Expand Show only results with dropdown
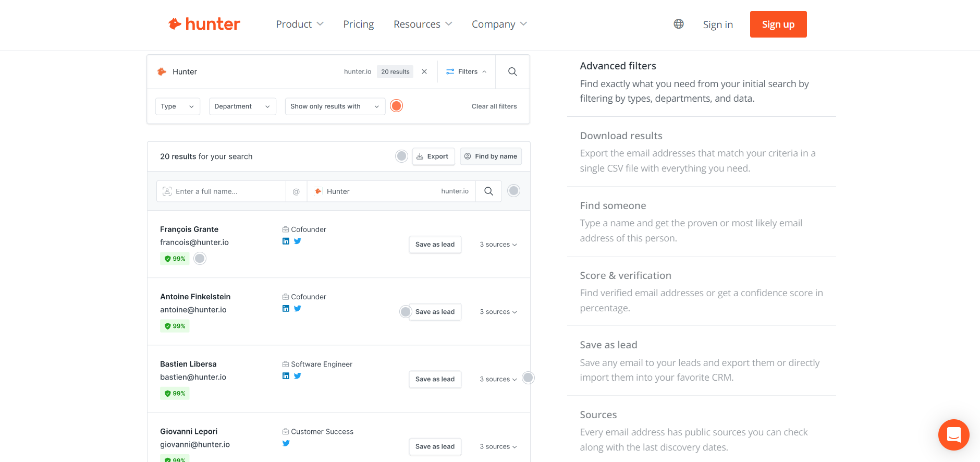 [335, 106]
